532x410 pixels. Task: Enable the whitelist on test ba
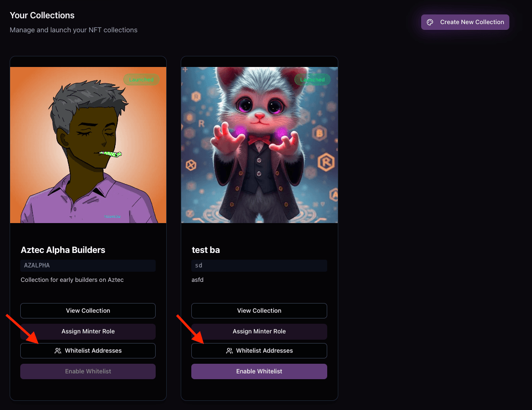259,371
